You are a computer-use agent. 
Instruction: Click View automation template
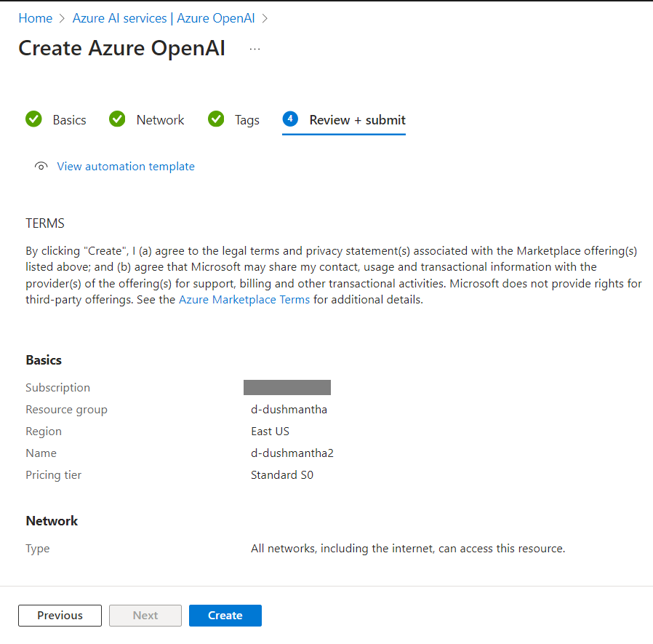point(125,166)
